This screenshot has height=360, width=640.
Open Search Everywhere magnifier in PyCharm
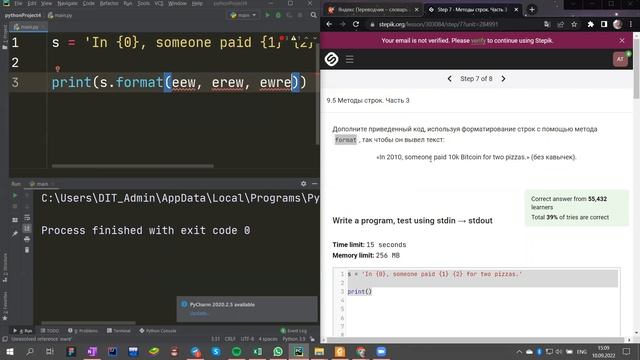(313, 15)
